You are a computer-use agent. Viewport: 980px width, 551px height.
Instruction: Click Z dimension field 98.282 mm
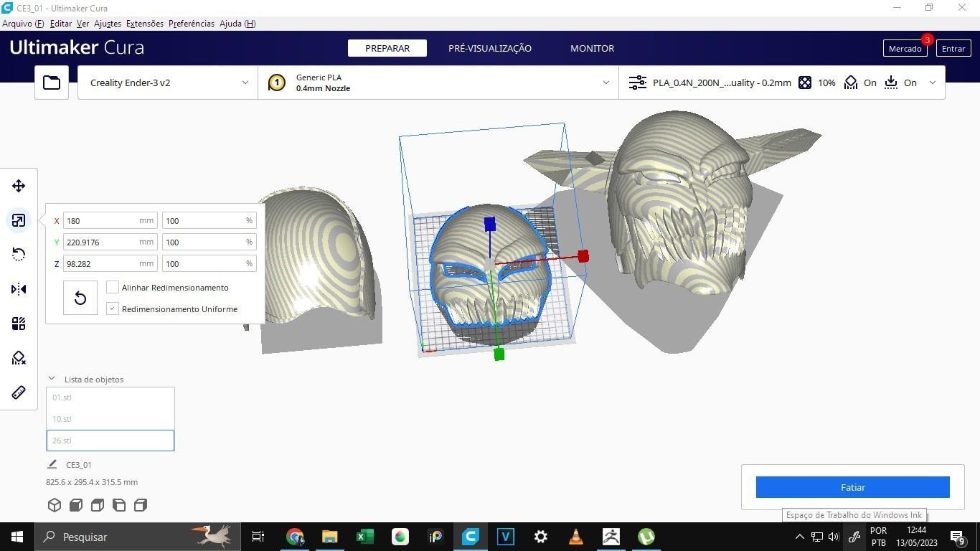pos(110,263)
